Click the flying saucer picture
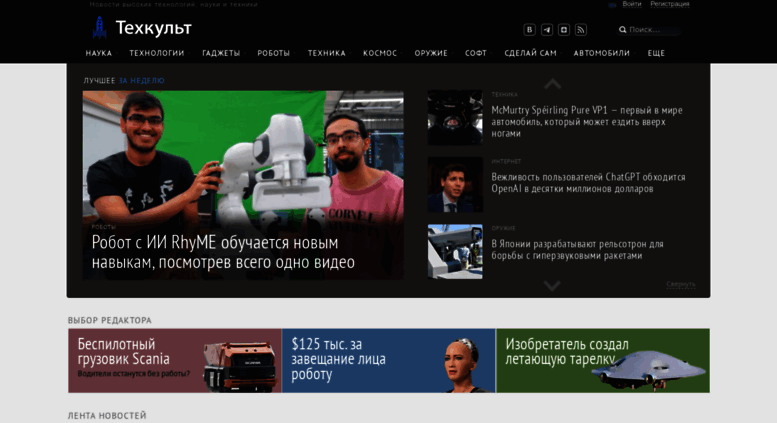 (x=648, y=369)
